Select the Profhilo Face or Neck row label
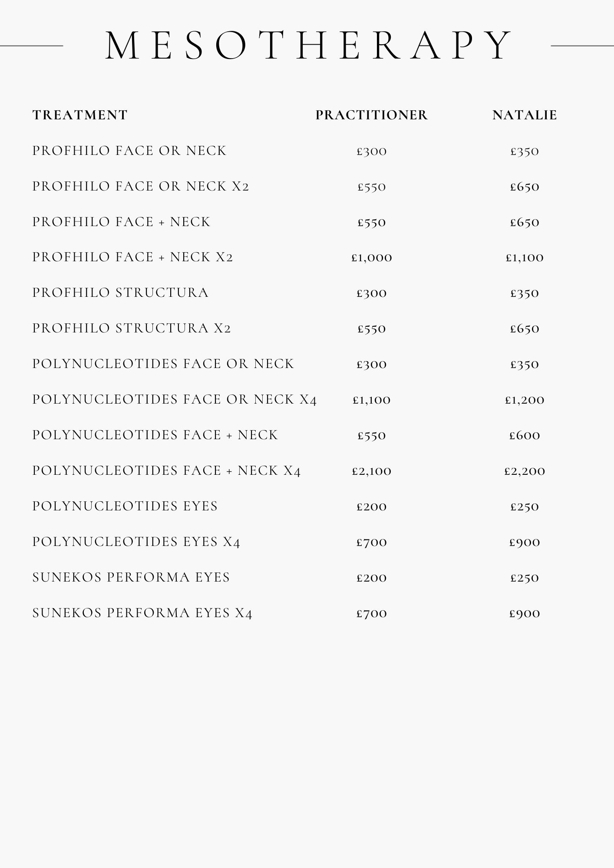 click(x=129, y=151)
